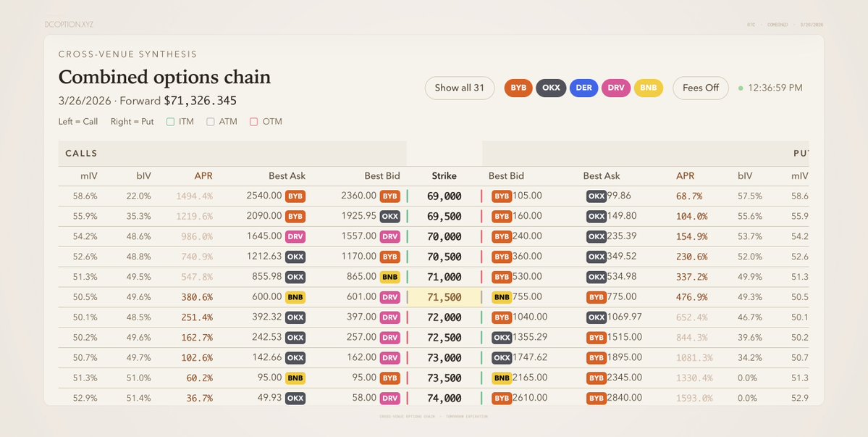
Task: Click the puts Best Ask column header
Action: [x=601, y=176]
